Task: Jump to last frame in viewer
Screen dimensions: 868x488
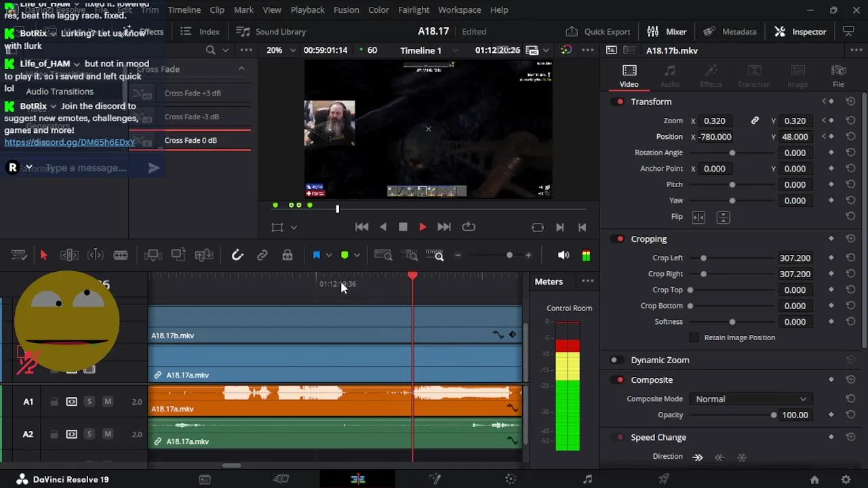Action: pos(444,227)
